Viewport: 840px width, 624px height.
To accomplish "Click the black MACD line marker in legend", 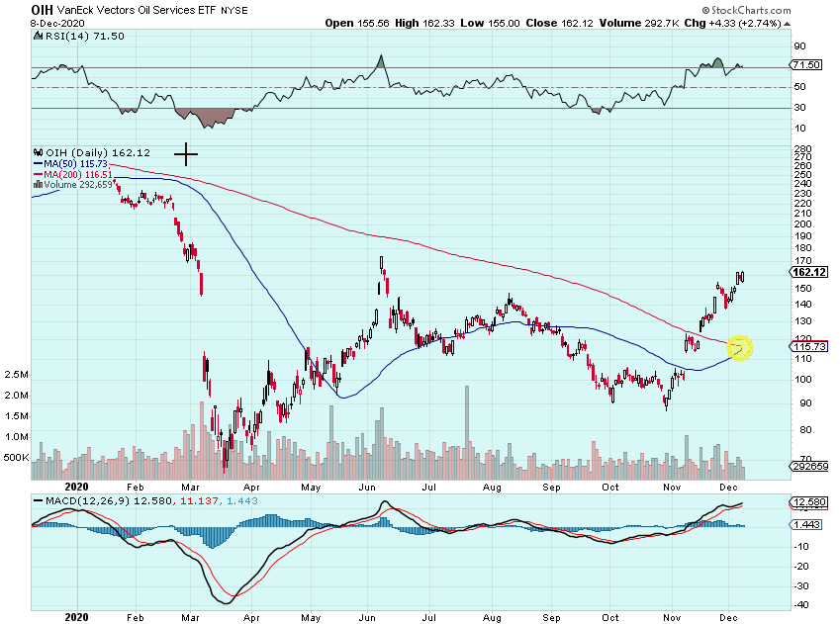I will pyautogui.click(x=38, y=501).
